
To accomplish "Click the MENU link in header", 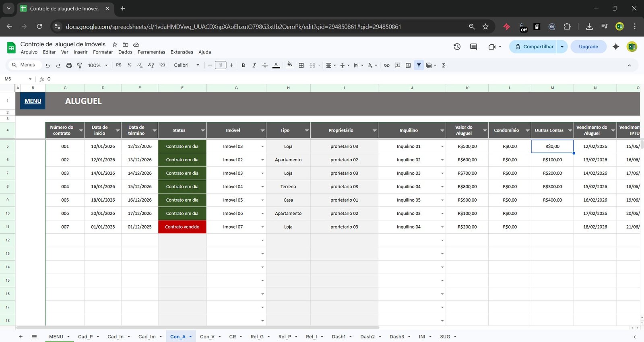I will coord(33,101).
